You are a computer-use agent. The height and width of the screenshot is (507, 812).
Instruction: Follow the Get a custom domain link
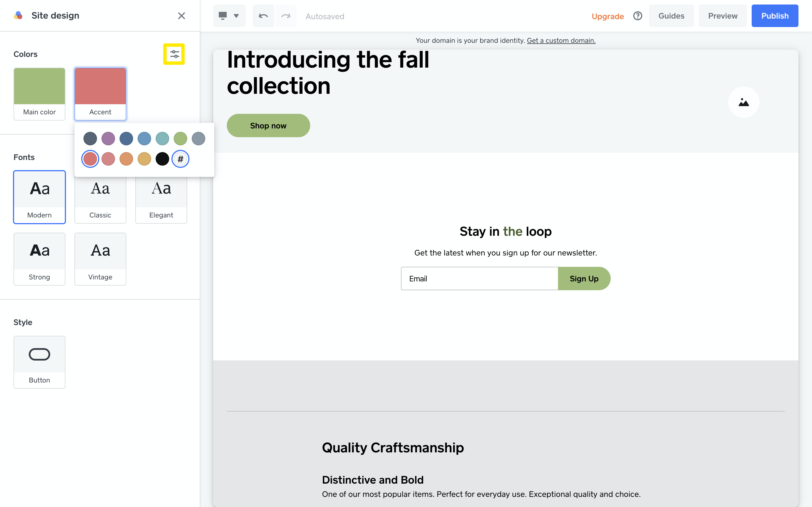pyautogui.click(x=561, y=41)
